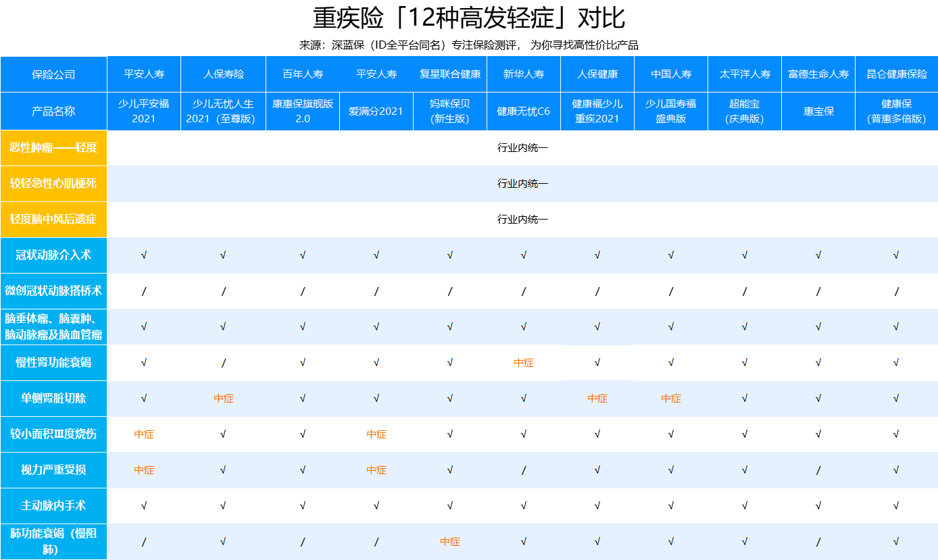Click 行业内统一 in the 轻度脑中风后遗症 row
The width and height of the screenshot is (938, 560).
coord(523,220)
